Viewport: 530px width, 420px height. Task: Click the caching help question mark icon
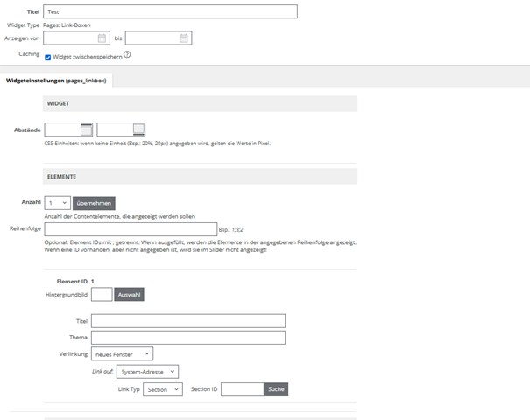(127, 55)
